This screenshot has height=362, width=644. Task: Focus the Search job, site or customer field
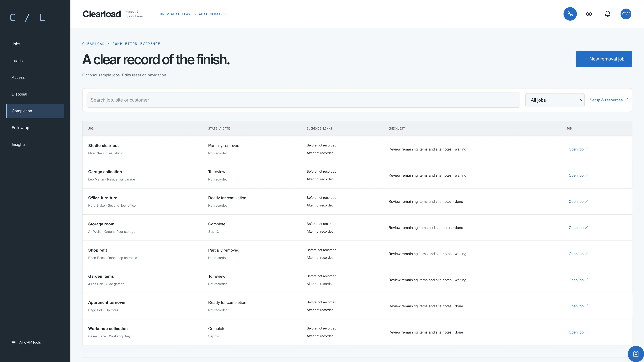click(x=303, y=100)
